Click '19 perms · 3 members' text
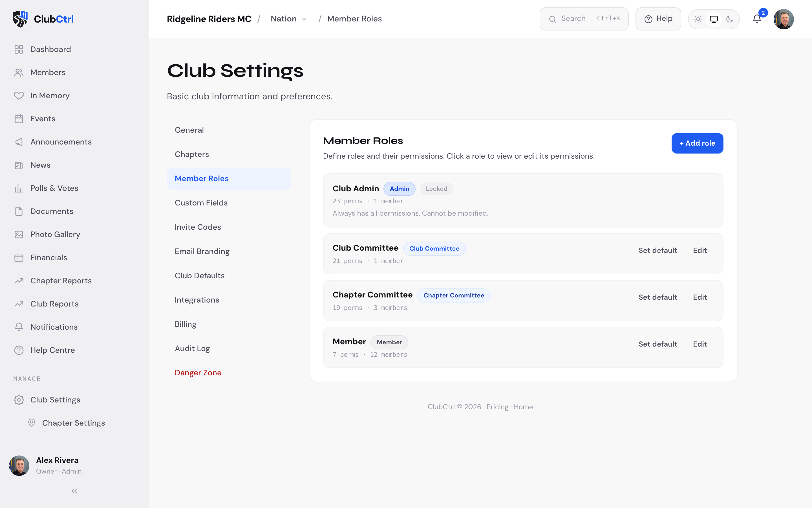Image resolution: width=812 pixels, height=508 pixels. pyautogui.click(x=370, y=308)
